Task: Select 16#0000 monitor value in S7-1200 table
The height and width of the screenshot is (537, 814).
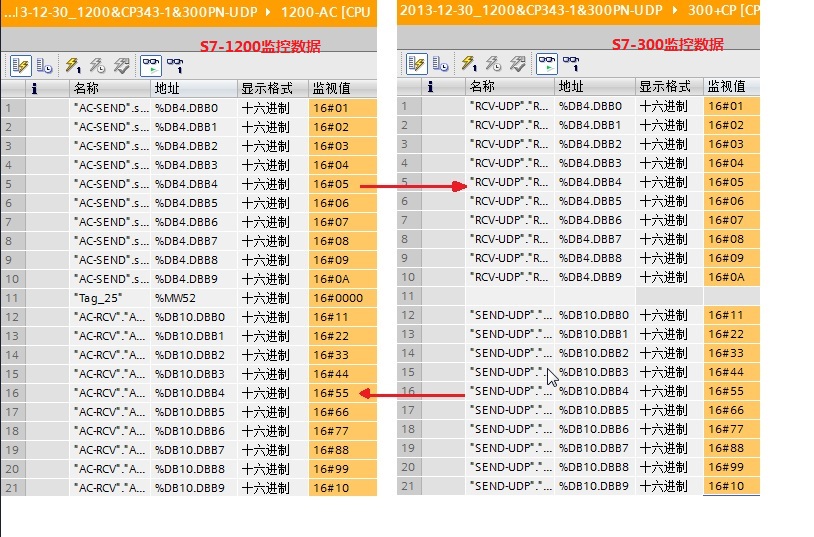Action: tap(343, 298)
